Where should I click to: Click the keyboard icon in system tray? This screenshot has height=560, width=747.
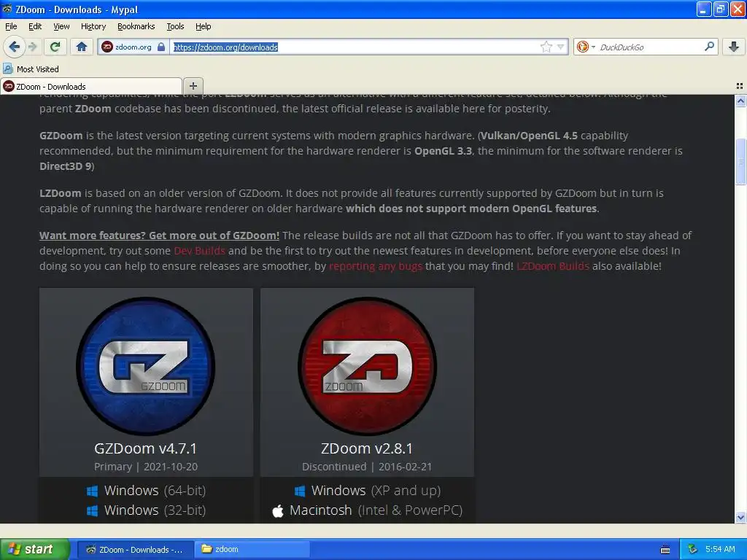(x=665, y=550)
